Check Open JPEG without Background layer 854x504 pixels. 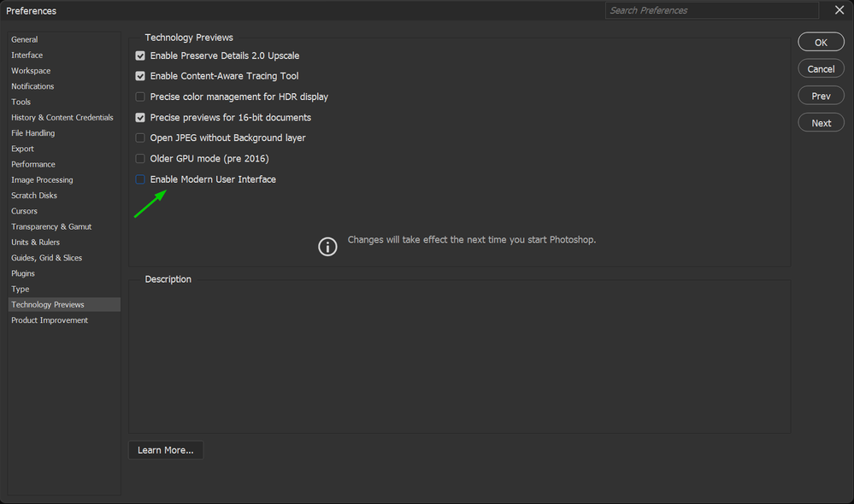tap(140, 138)
